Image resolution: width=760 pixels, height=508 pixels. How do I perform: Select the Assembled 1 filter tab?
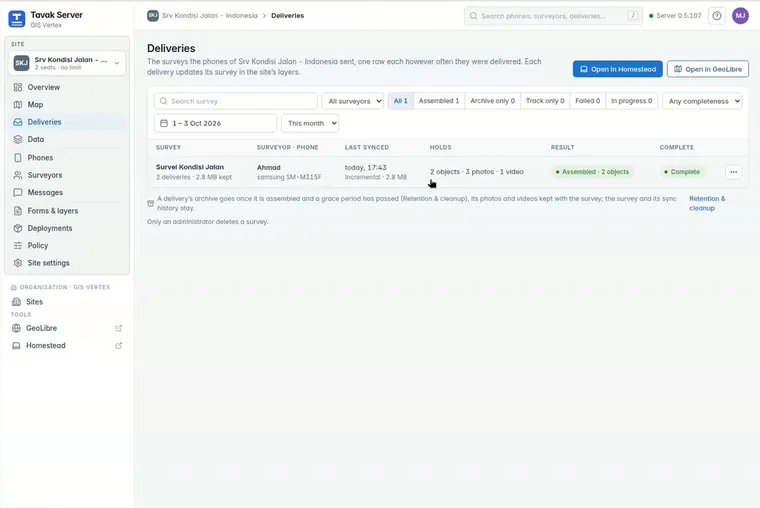click(x=439, y=101)
